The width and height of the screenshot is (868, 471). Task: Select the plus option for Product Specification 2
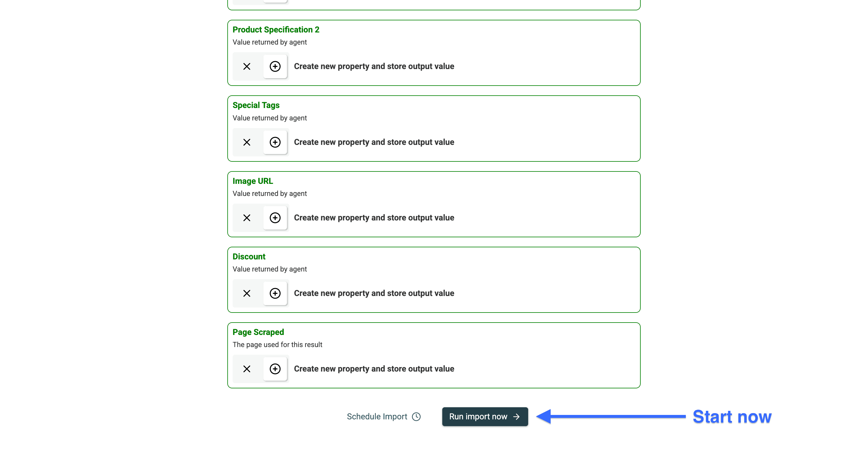[275, 66]
